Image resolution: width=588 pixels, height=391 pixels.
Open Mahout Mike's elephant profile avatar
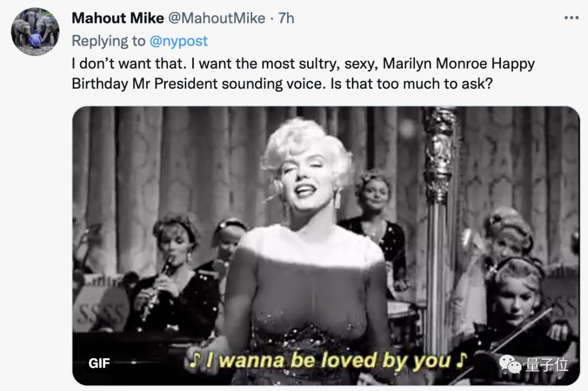35,32
